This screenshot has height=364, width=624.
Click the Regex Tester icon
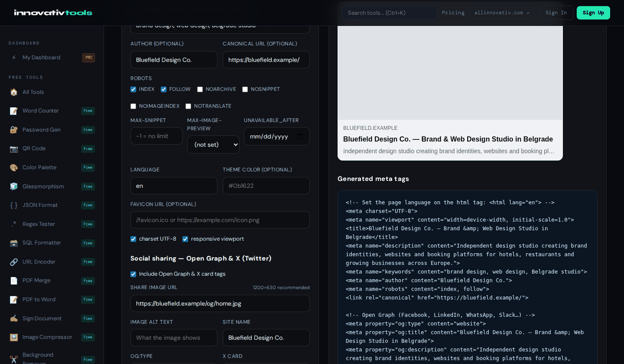click(x=14, y=224)
